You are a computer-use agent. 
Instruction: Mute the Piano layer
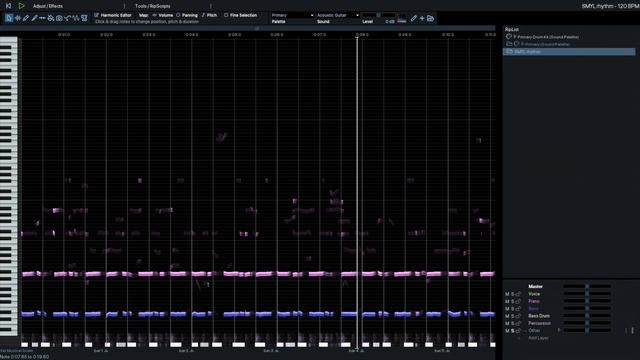507,301
